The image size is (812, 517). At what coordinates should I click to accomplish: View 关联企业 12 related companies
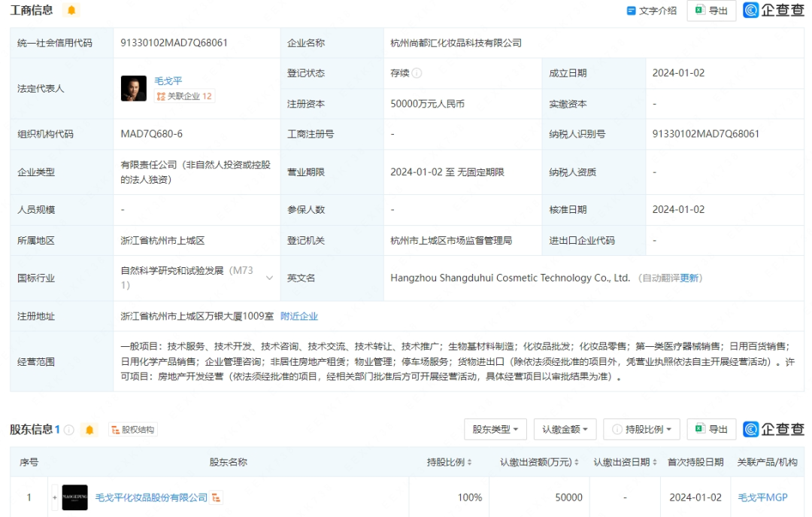pos(184,96)
